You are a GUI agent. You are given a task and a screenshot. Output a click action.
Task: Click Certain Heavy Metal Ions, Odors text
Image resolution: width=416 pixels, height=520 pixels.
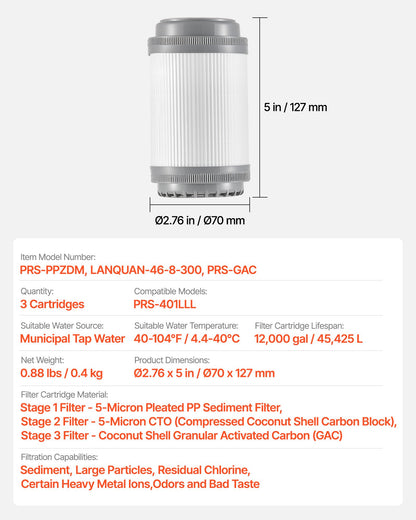(140, 484)
